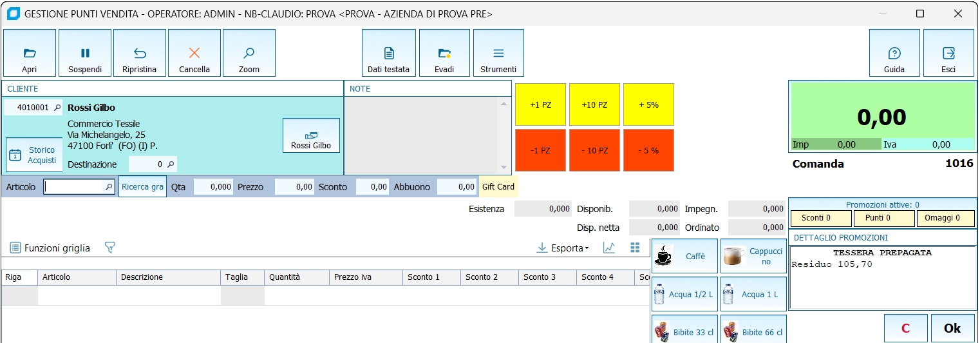
Task: Click the Prezzo iva column header
Action: [365, 277]
